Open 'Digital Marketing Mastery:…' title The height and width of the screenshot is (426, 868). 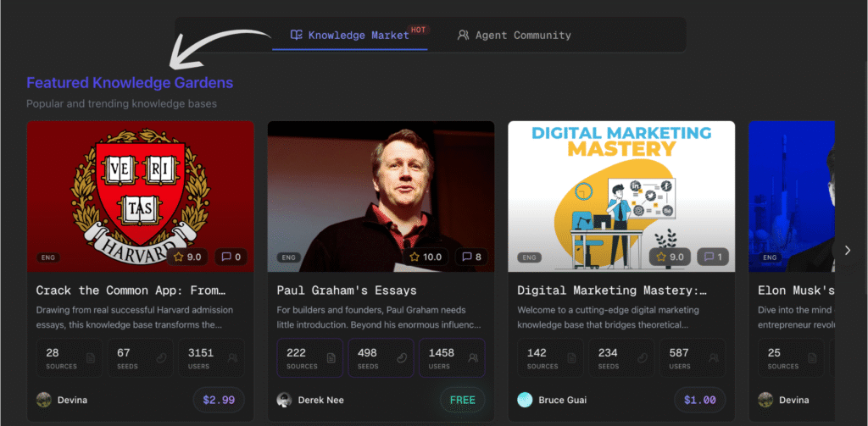[612, 290]
